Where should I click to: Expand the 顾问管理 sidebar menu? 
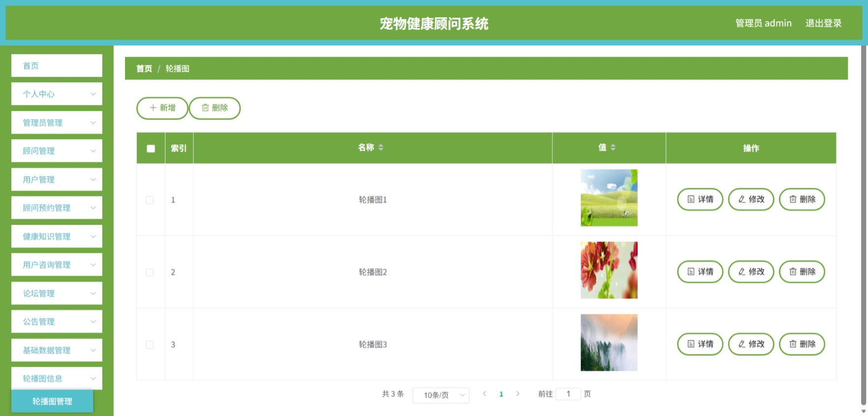pos(57,151)
